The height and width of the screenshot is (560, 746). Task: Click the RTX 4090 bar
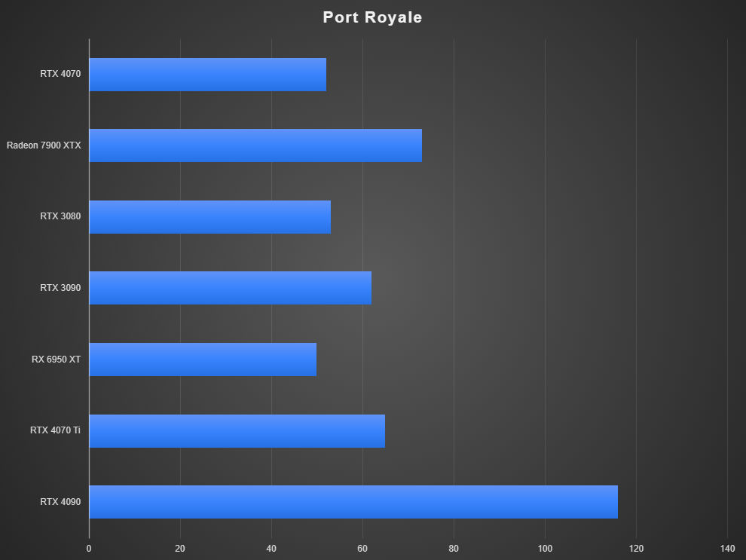[x=353, y=502]
